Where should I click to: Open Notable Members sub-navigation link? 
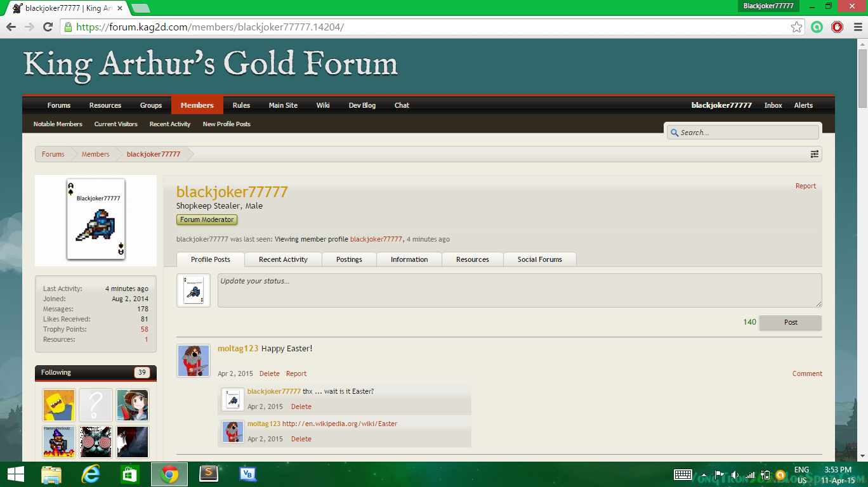click(58, 124)
